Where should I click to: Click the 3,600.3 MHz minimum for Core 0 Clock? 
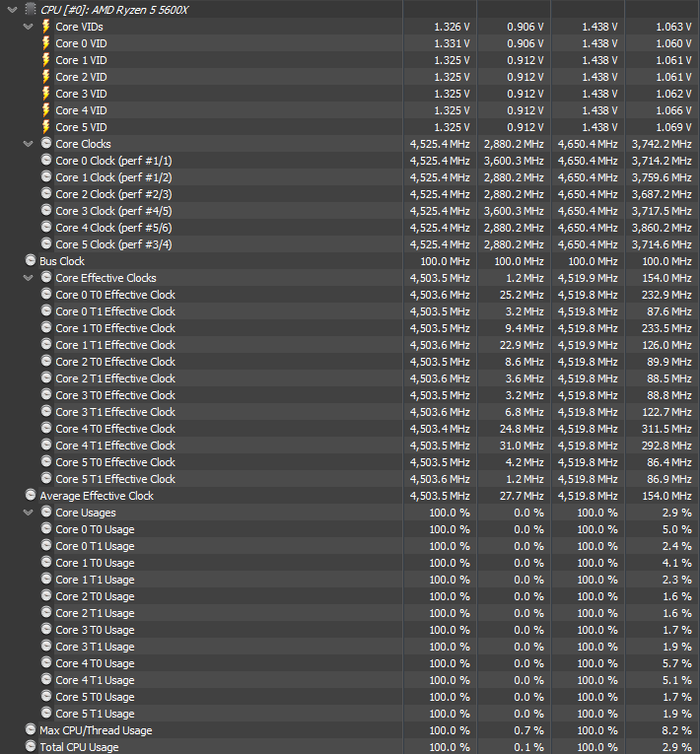[514, 161]
